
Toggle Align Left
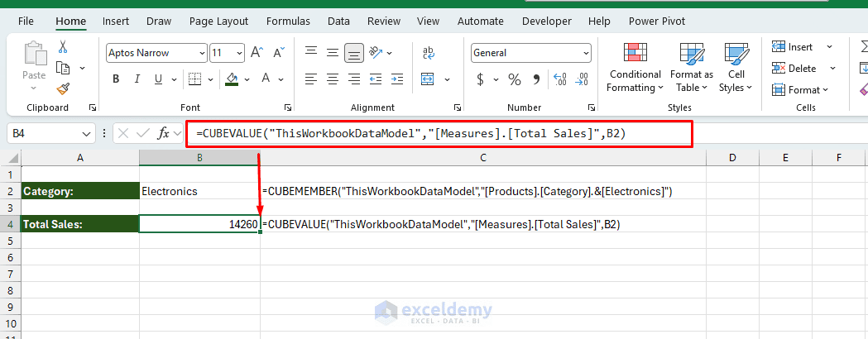(x=311, y=79)
